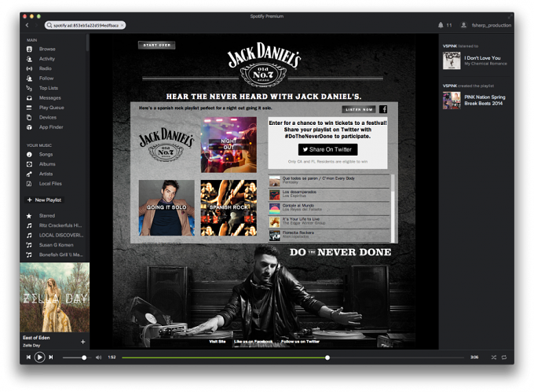Viewport: 534px width, 392px height.
Task: Click the notifications bell icon
Action: 441,25
